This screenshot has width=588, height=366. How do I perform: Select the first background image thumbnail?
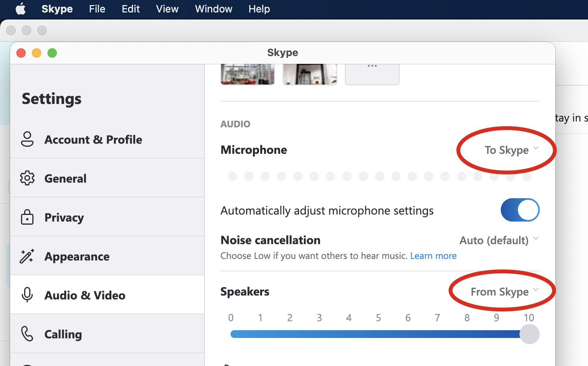pyautogui.click(x=248, y=74)
